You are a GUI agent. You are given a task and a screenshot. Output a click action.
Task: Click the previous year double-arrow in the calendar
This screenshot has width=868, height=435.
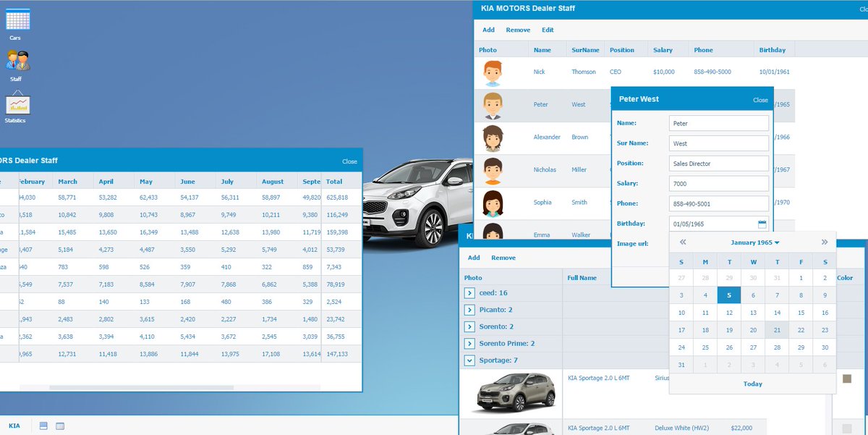tap(681, 242)
